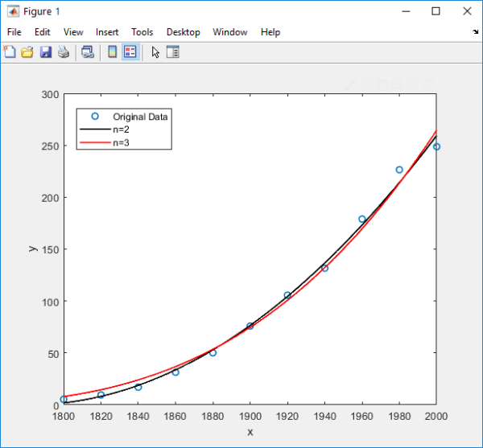Open a file using the folder icon

[x=27, y=52]
